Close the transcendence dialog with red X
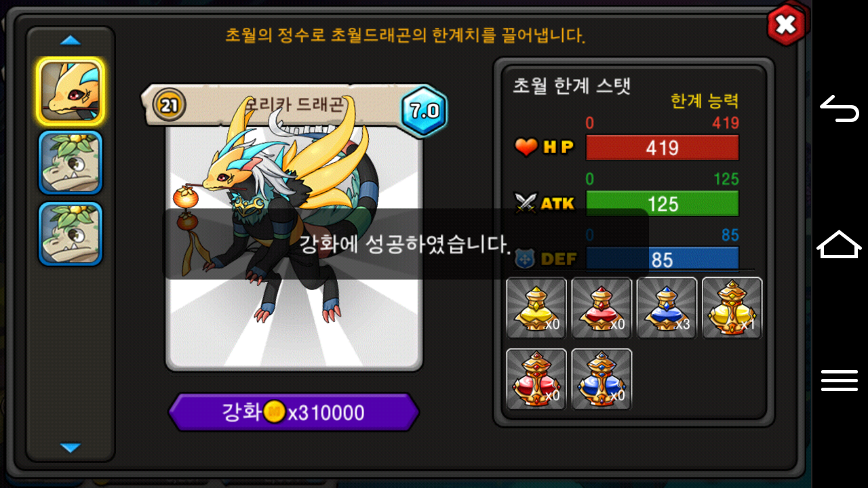Image resolution: width=868 pixels, height=488 pixels. pos(785,25)
